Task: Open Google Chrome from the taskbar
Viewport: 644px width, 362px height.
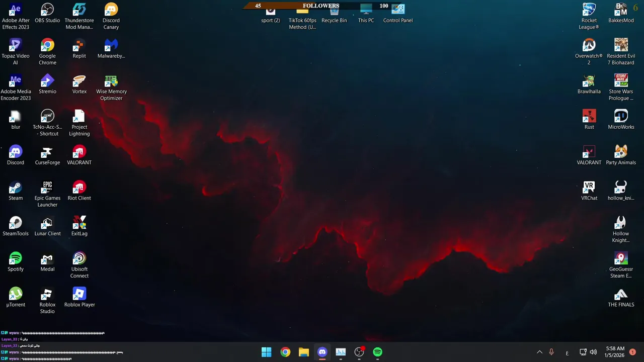Action: click(285, 352)
